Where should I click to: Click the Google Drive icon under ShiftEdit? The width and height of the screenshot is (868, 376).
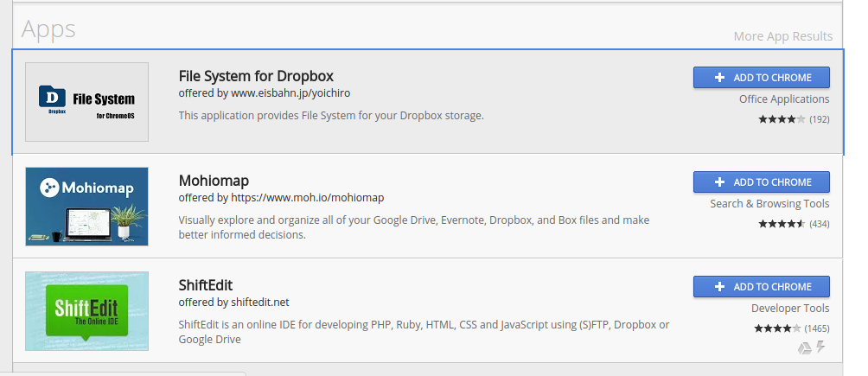803,347
